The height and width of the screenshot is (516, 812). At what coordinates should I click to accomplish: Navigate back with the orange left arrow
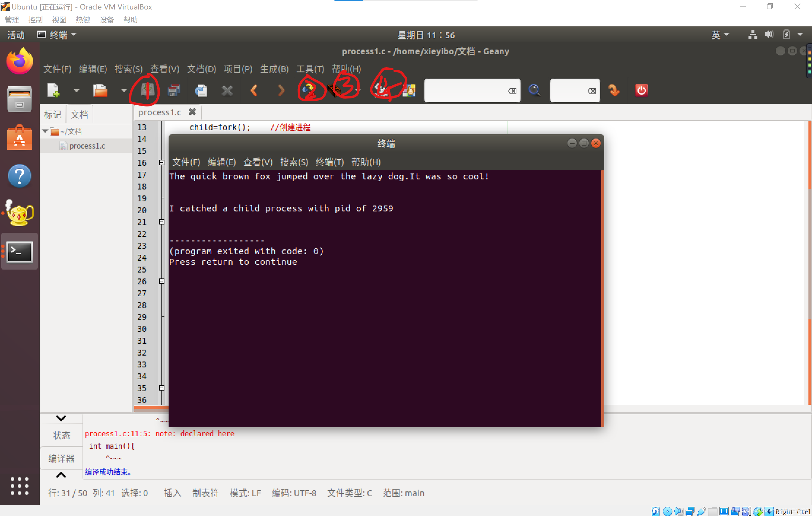coord(254,90)
